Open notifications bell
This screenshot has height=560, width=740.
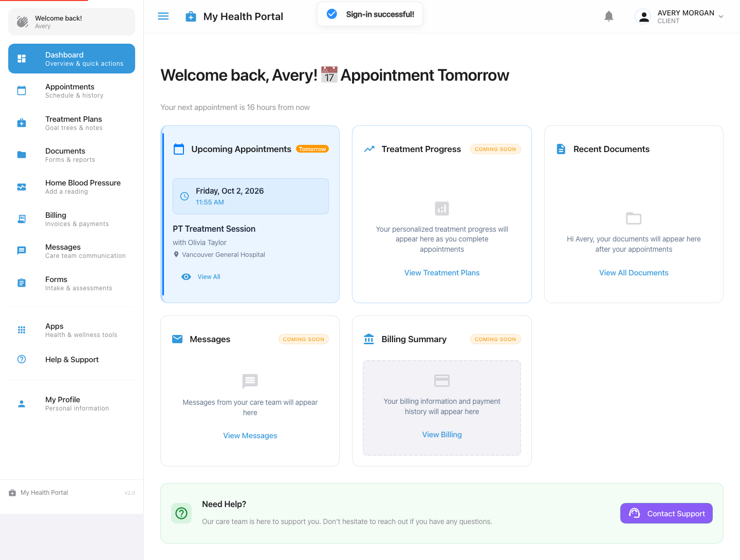609,16
